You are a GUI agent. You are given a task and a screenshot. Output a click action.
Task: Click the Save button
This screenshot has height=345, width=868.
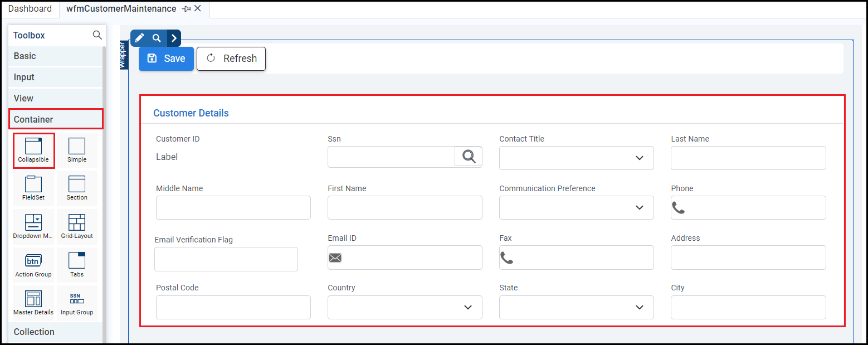(166, 59)
